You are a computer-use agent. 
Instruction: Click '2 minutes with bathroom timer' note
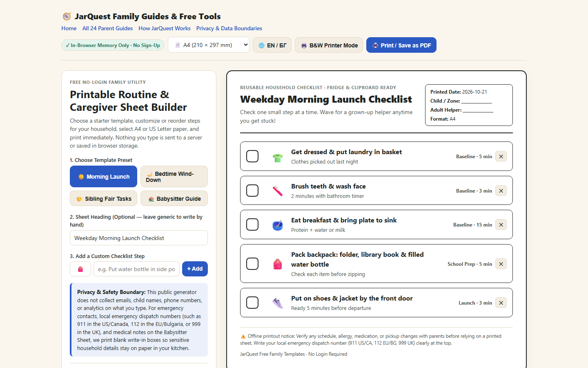coord(327,196)
